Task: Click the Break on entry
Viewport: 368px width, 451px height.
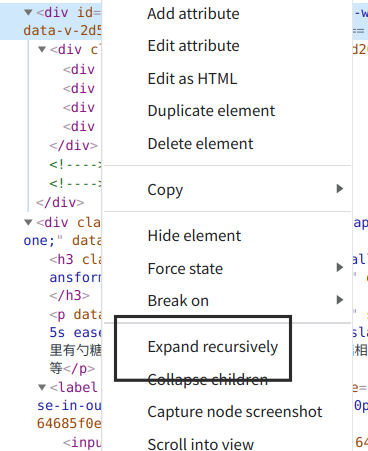Action: coord(178,301)
